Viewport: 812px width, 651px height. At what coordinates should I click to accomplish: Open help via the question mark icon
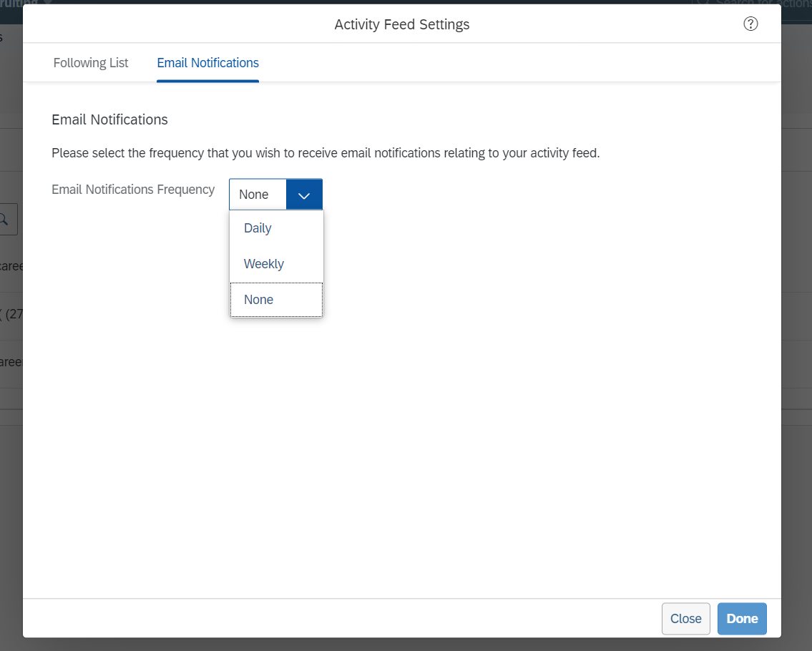click(750, 24)
